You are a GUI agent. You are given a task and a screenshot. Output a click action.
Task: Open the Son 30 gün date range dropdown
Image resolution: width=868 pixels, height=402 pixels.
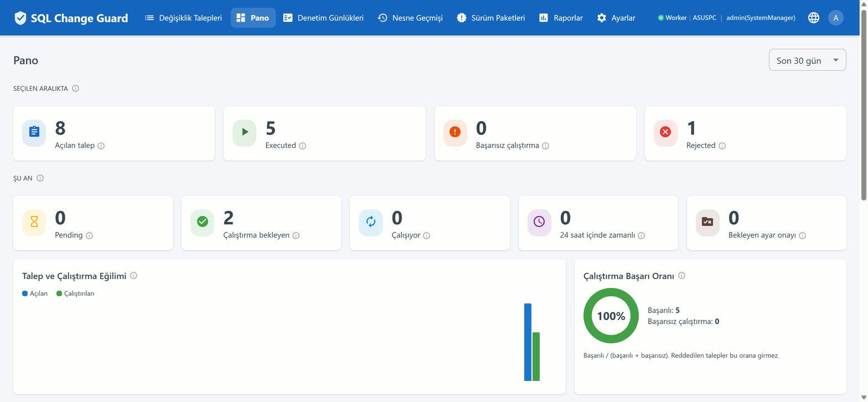807,60
